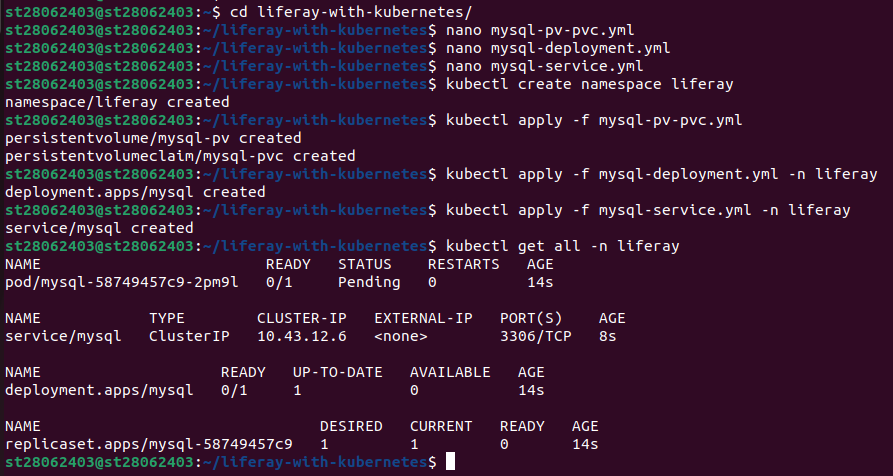Click 'service/mysql' row name in table
The width and height of the screenshot is (893, 476).
pyautogui.click(x=63, y=337)
